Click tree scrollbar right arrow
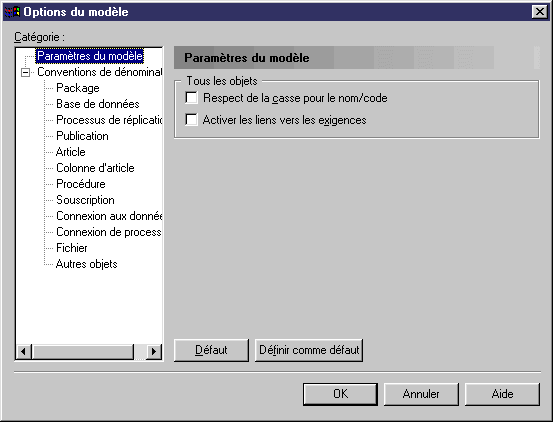 [153, 351]
